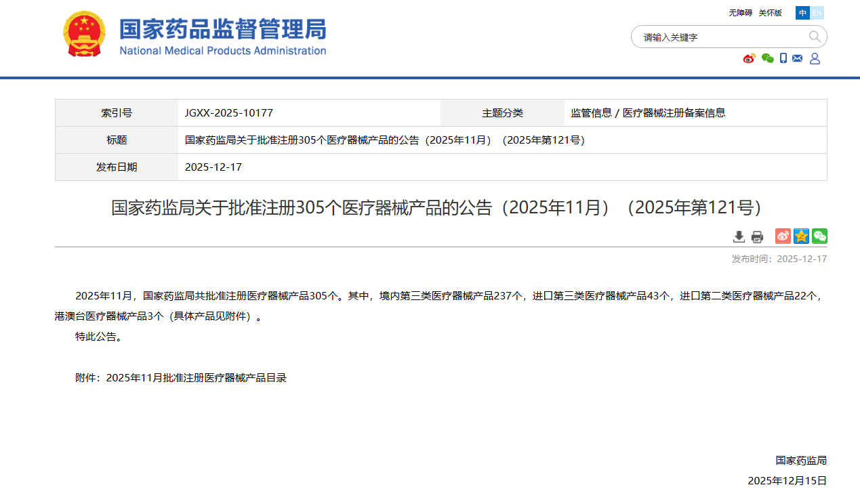Switch to 关怀版 care version
This screenshot has height=504, width=860.
(x=770, y=13)
